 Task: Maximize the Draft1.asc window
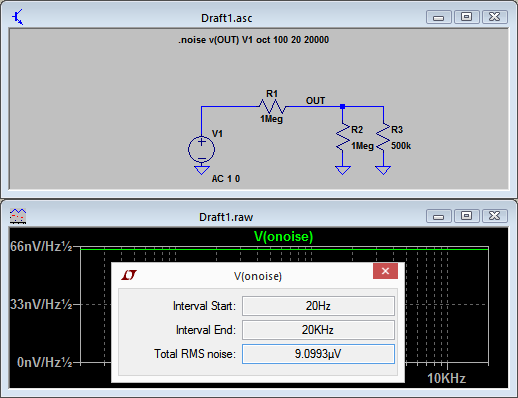pyautogui.click(x=467, y=17)
